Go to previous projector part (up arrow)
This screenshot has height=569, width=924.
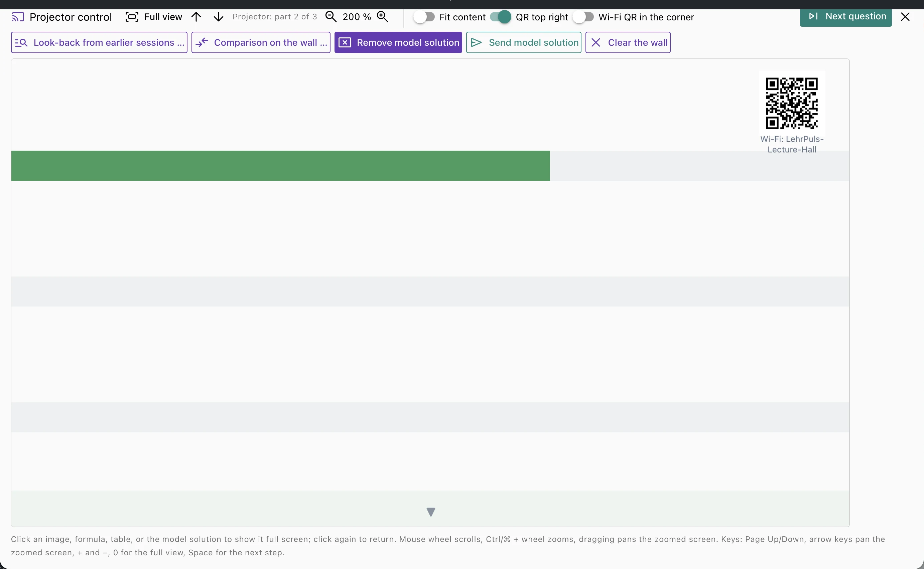(x=196, y=17)
